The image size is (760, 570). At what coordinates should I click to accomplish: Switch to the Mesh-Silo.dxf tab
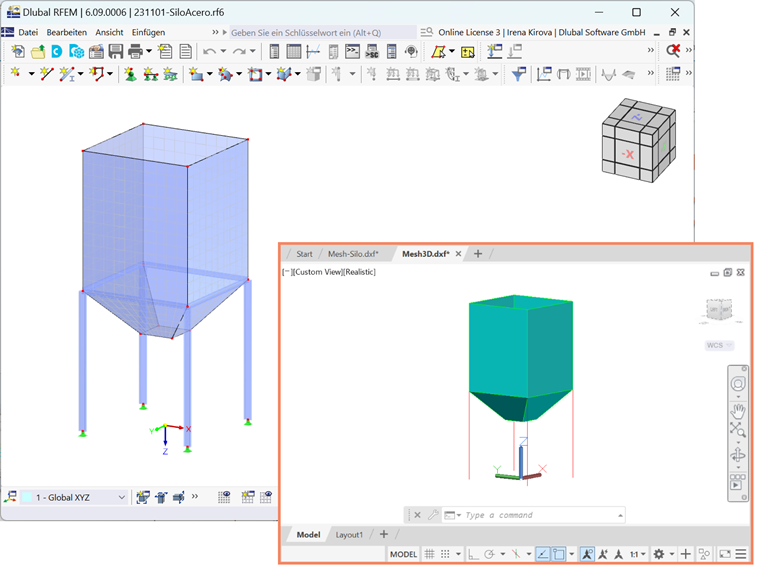353,253
